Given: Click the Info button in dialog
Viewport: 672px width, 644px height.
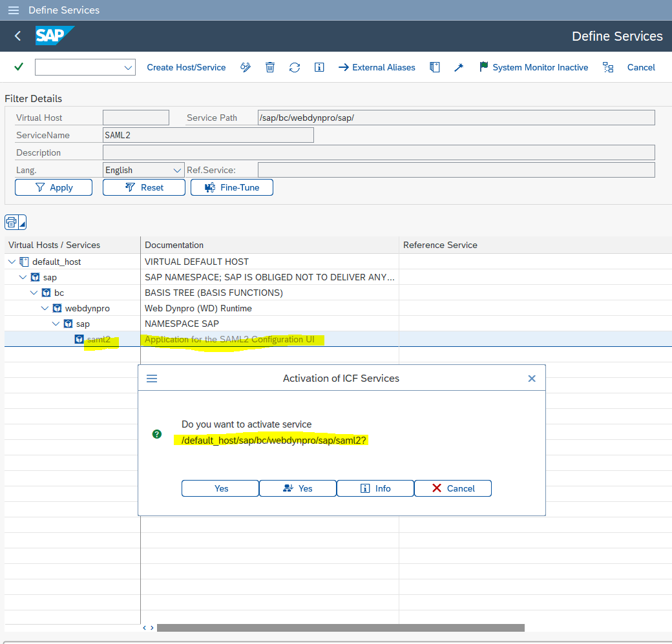Looking at the screenshot, I should [375, 488].
